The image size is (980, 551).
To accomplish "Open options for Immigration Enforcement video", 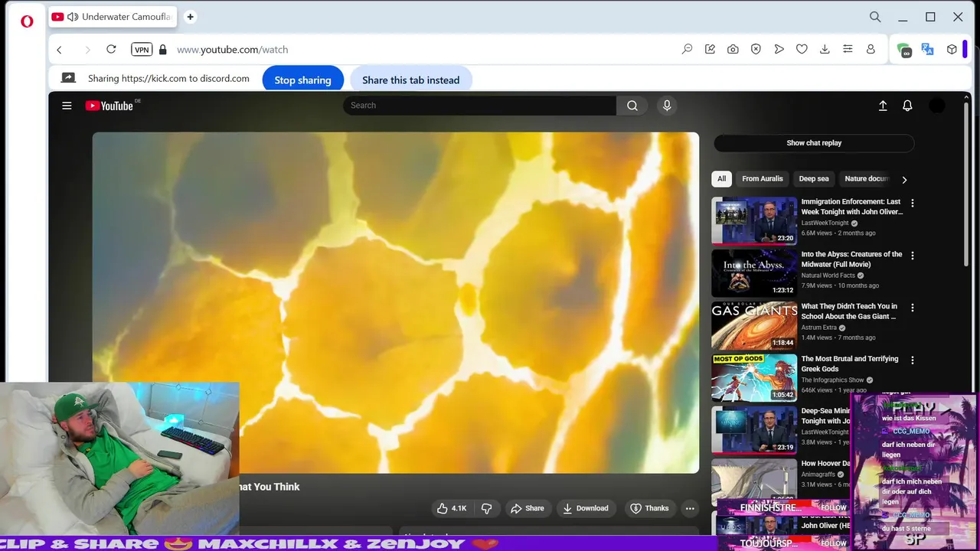I will 912,204.
